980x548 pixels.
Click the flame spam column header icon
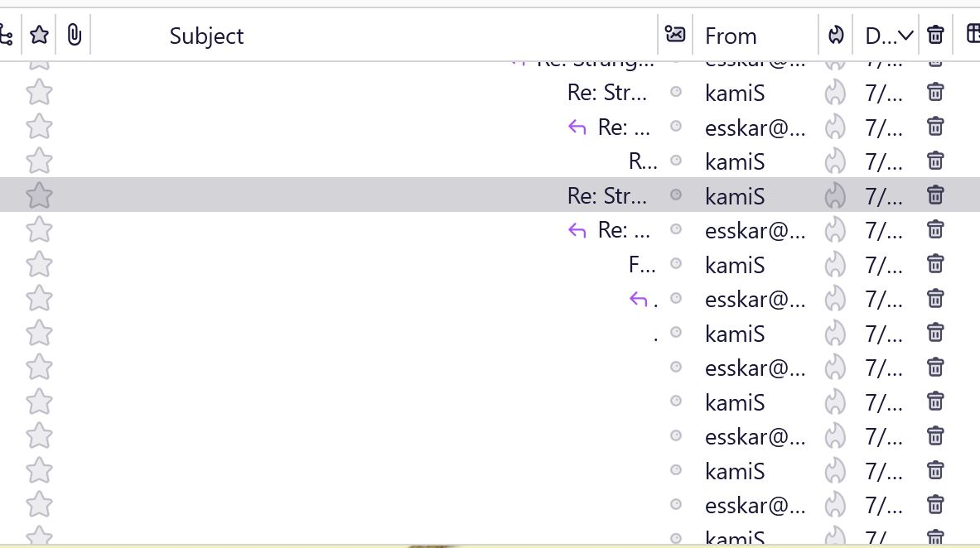click(x=836, y=35)
